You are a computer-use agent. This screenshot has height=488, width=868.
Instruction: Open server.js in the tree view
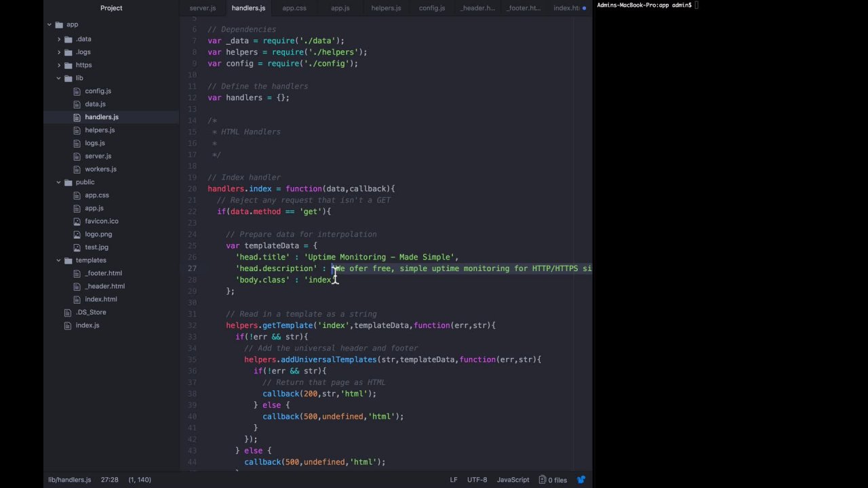(98, 157)
